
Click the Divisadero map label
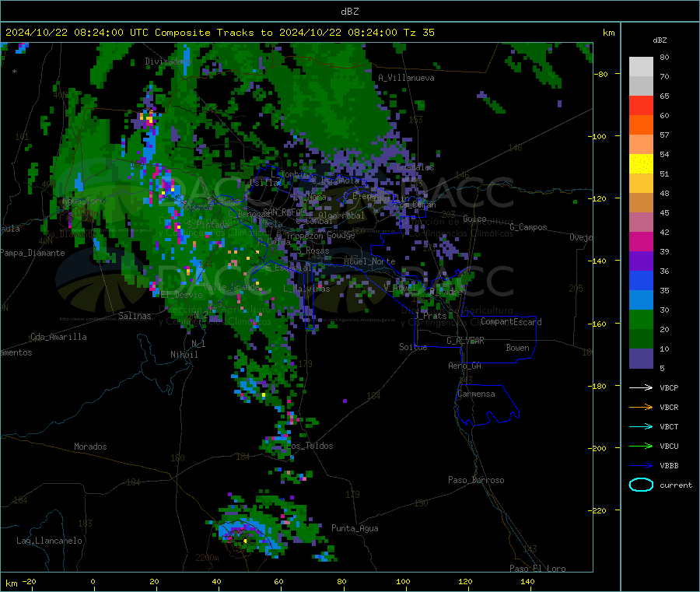(168, 61)
